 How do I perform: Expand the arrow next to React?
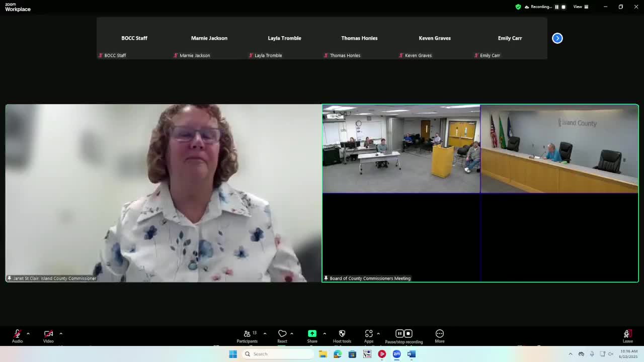click(292, 333)
